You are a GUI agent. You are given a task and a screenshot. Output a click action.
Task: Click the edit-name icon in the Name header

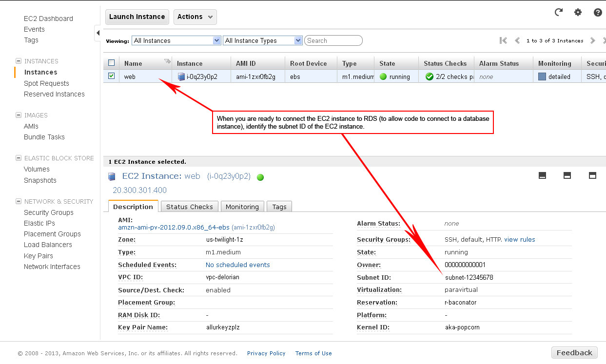pos(167,61)
